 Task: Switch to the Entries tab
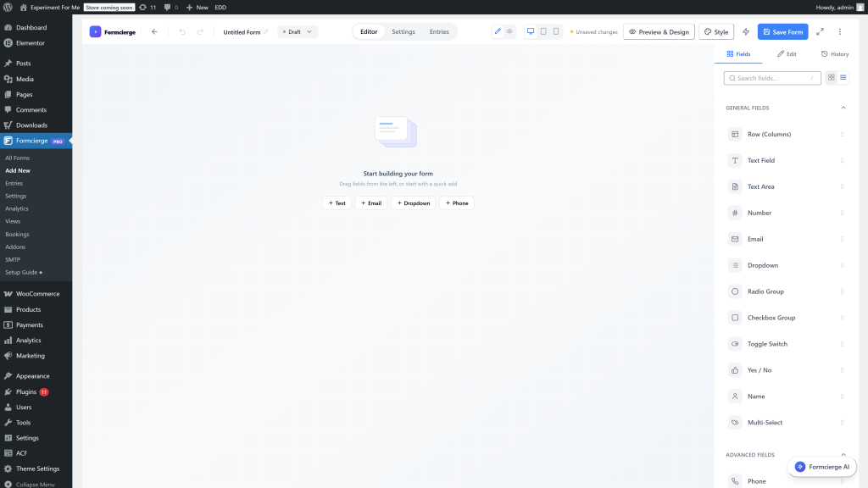click(439, 31)
